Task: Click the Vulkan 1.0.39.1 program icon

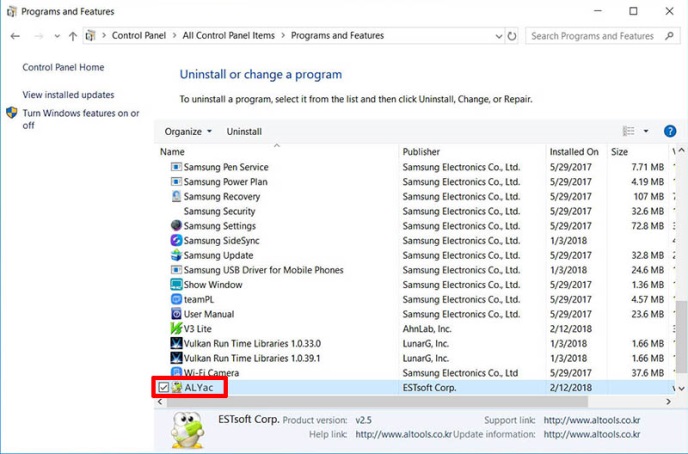Action: pyautogui.click(x=176, y=358)
